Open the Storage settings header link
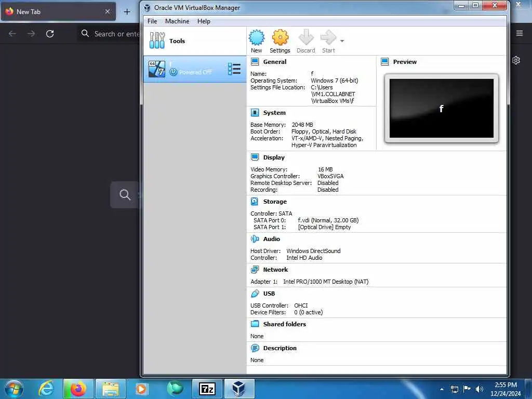This screenshot has height=399, width=532. (x=275, y=202)
